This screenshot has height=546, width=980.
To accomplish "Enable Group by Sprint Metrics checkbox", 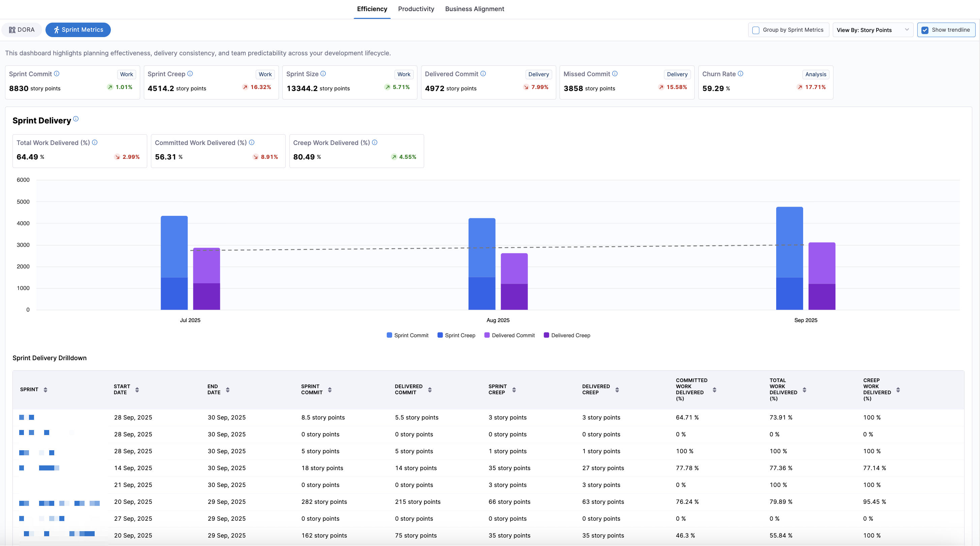I will pyautogui.click(x=756, y=30).
